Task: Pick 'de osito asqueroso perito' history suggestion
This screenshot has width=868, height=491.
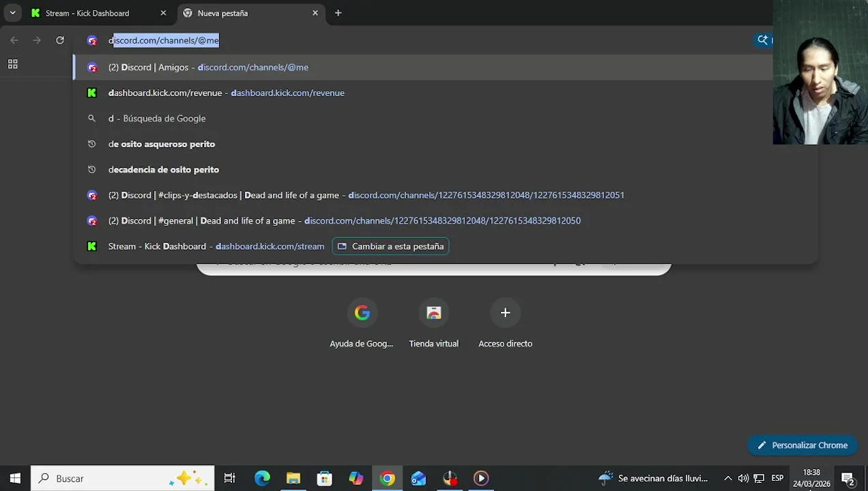Action: point(445,144)
